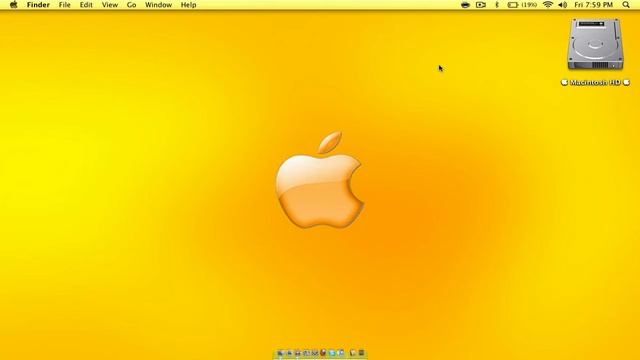Click the menu bar icon left of the camera recorder
Image resolution: width=640 pixels, height=360 pixels.
(465, 5)
